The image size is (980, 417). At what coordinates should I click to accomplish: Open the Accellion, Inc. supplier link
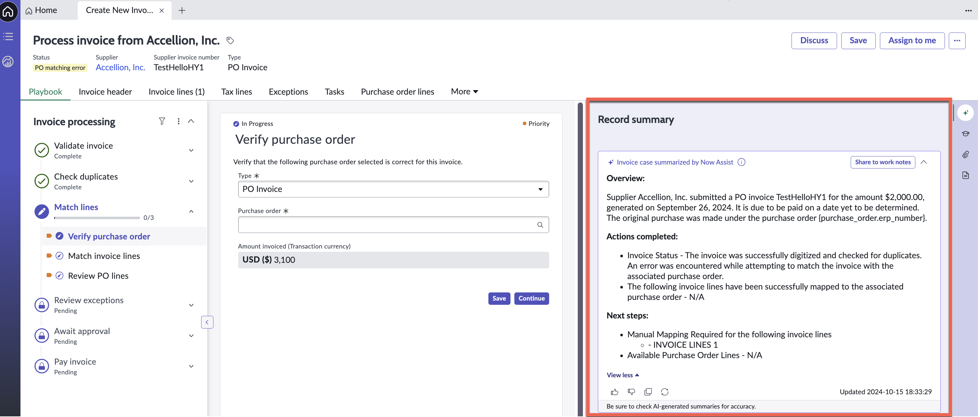(120, 67)
